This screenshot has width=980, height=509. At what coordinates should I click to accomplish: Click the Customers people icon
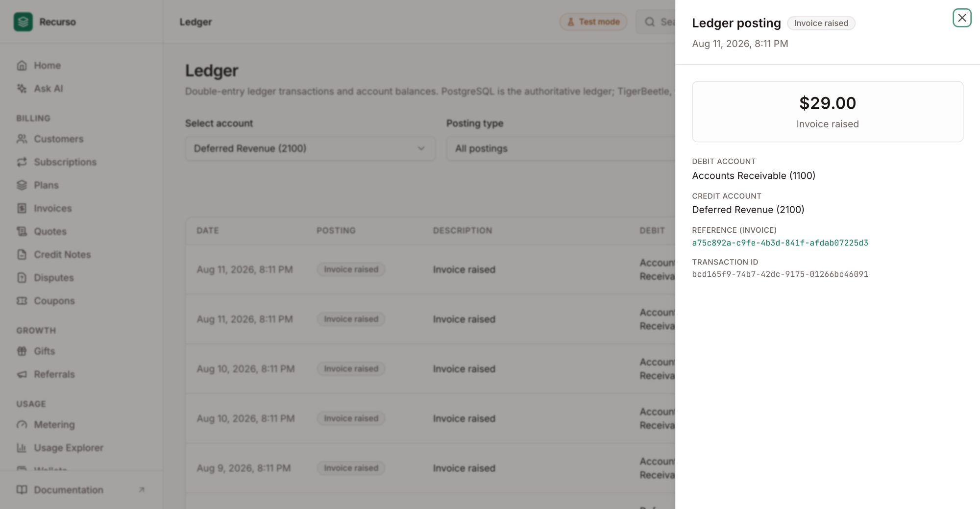(22, 139)
